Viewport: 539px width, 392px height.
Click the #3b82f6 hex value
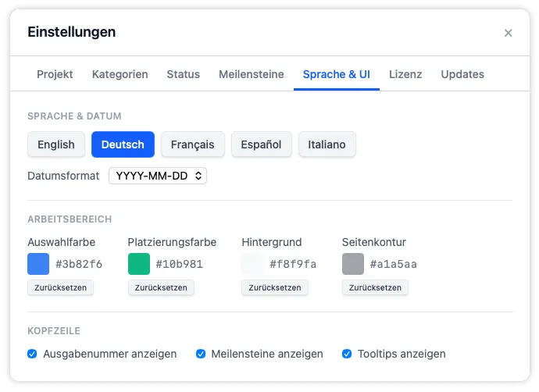tap(79, 264)
